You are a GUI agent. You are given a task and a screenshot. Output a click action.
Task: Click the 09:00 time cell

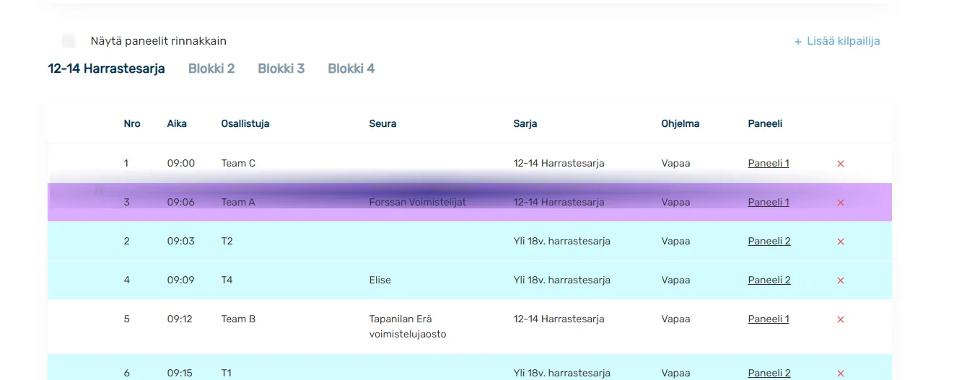pyautogui.click(x=181, y=163)
